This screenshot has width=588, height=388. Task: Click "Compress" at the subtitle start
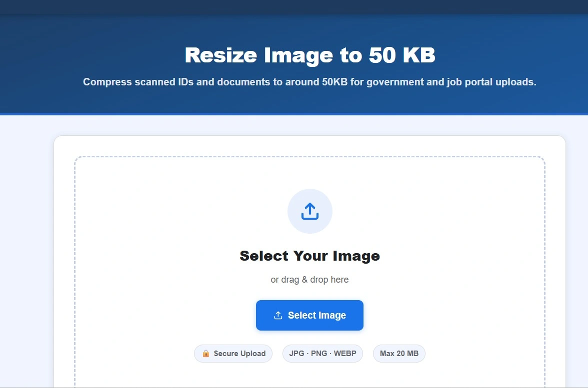coord(107,82)
